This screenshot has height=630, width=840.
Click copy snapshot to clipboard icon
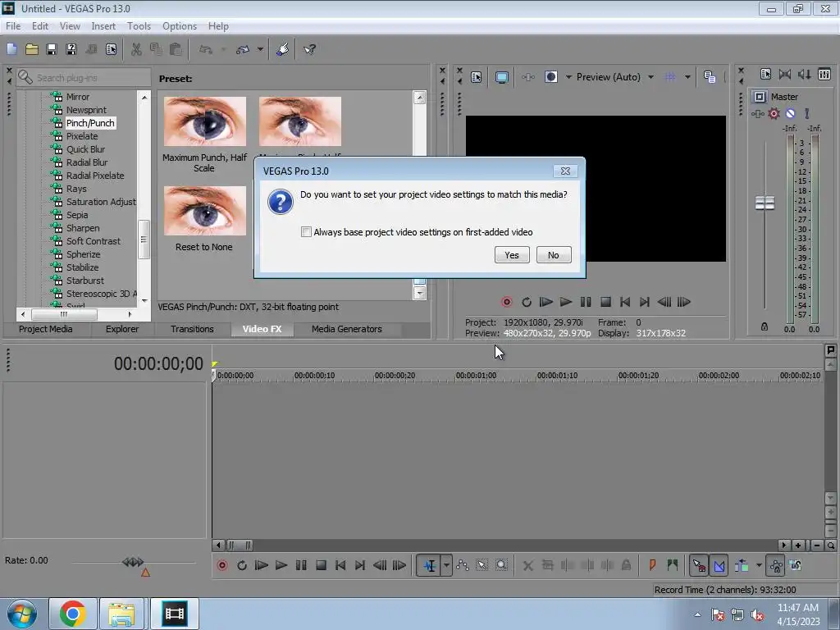click(710, 77)
